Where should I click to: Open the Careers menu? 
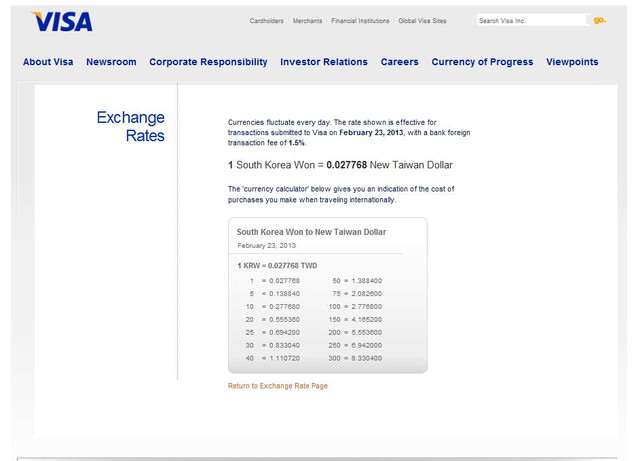pyautogui.click(x=400, y=62)
